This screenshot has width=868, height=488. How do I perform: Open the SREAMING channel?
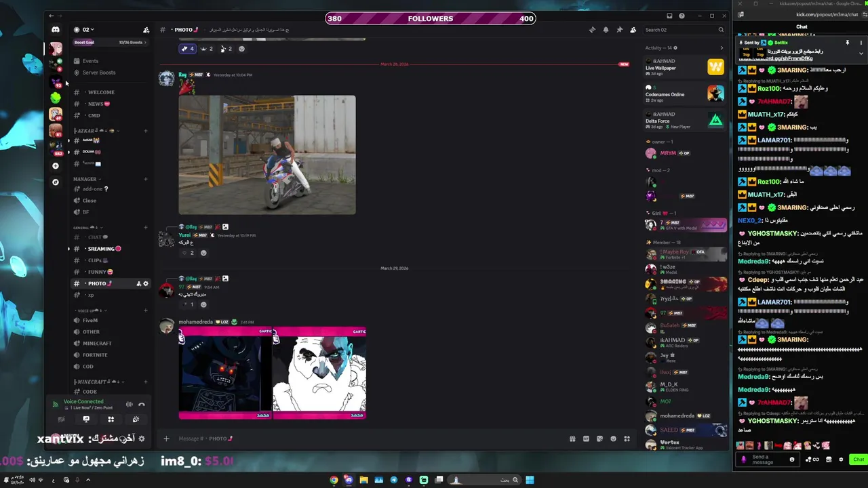(x=108, y=249)
